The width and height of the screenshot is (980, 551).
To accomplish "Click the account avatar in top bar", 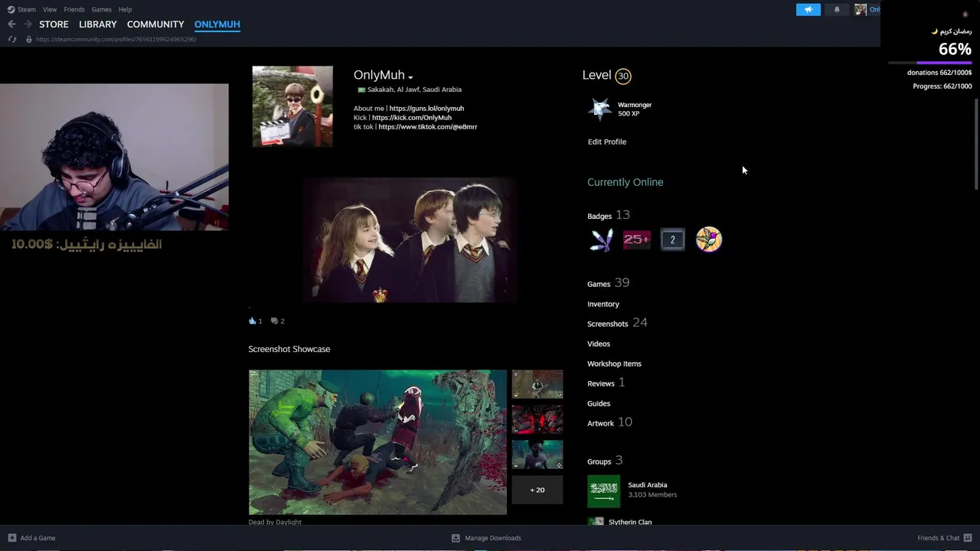I will point(861,9).
